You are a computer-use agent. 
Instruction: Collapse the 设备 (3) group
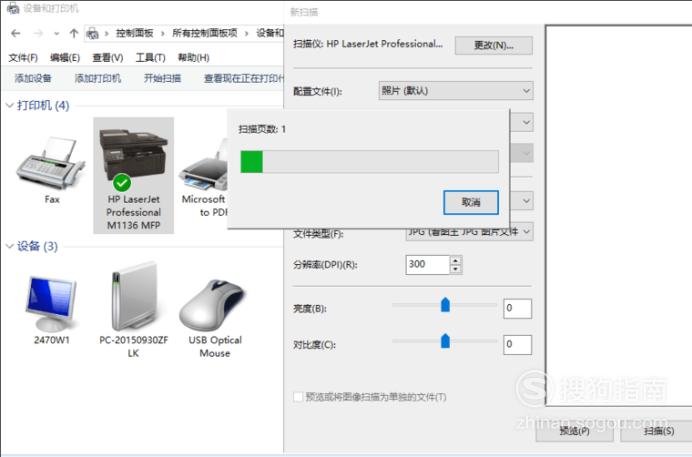pyautogui.click(x=10, y=246)
